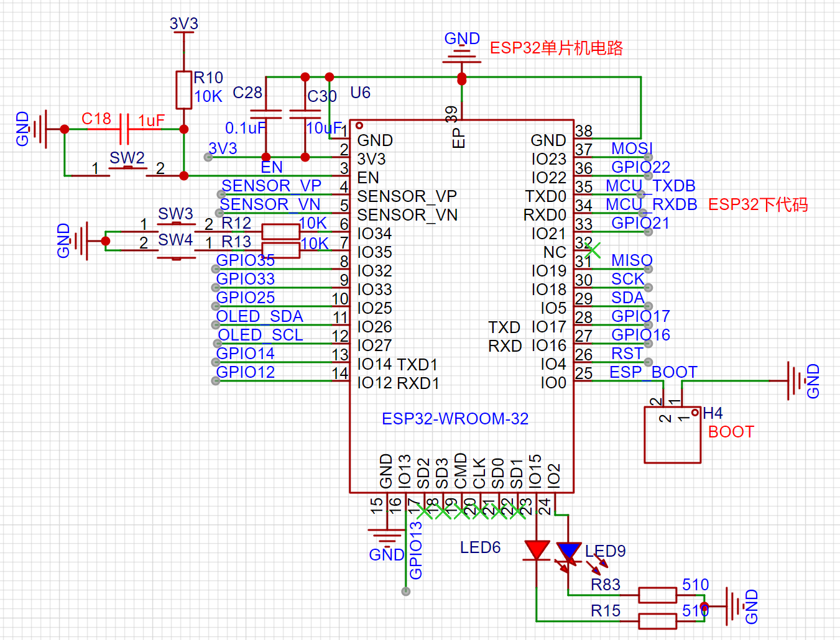Select the LED6 red diode symbol
Screen dimensions: 840x640
click(x=537, y=551)
